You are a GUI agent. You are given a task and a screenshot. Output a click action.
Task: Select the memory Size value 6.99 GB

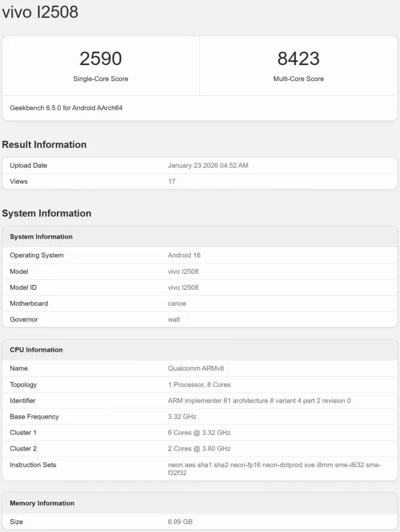(x=180, y=522)
